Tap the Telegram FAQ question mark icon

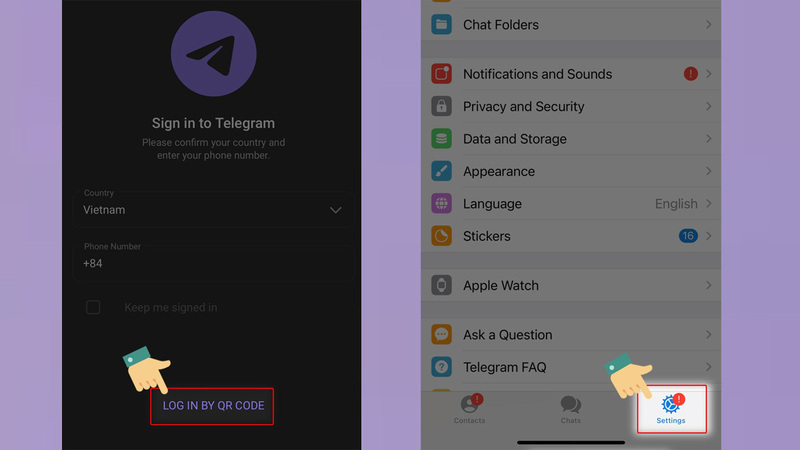click(x=441, y=367)
